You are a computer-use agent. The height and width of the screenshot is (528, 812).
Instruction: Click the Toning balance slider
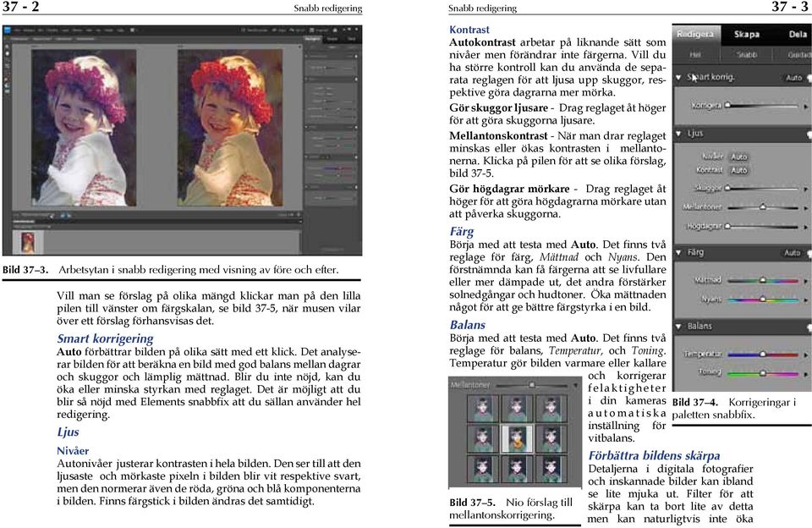pos(762,373)
